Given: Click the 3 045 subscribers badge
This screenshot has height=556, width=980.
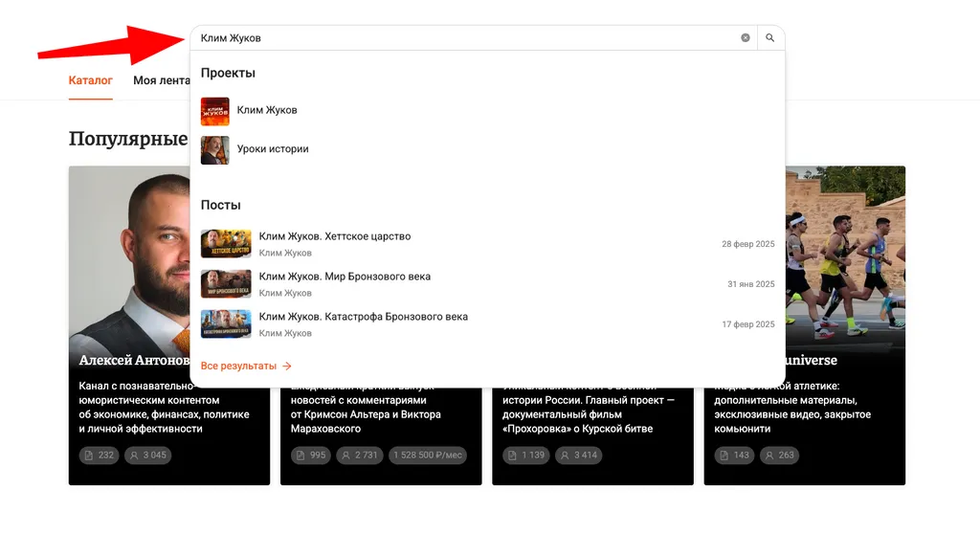Looking at the screenshot, I should pos(147,456).
